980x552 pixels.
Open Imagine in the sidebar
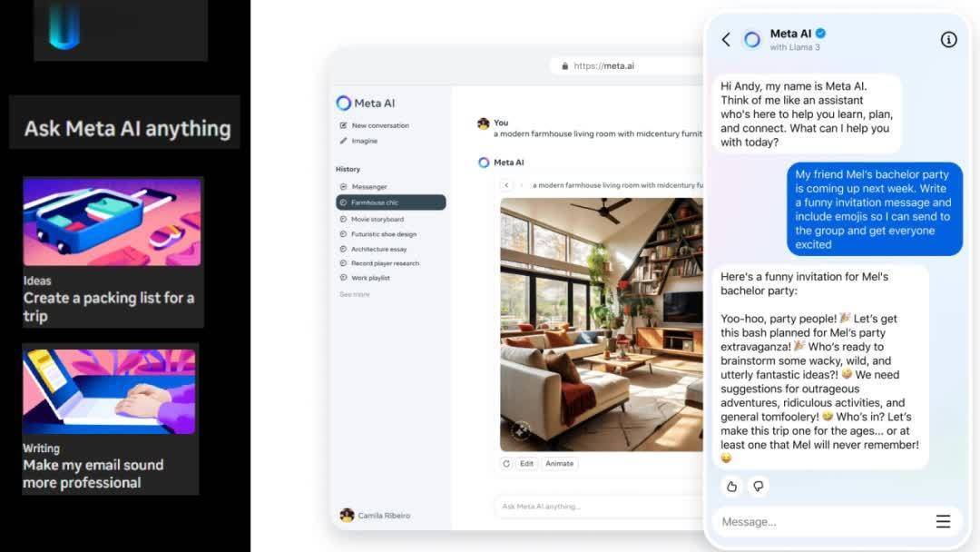364,141
